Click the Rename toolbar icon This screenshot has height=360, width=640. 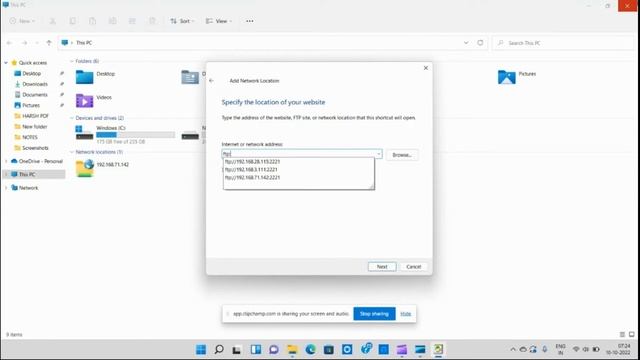pos(112,21)
